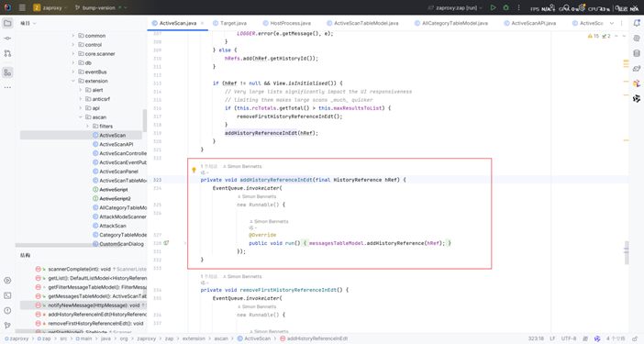
Task: Expand the core.scanner folder
Action: tap(73, 54)
